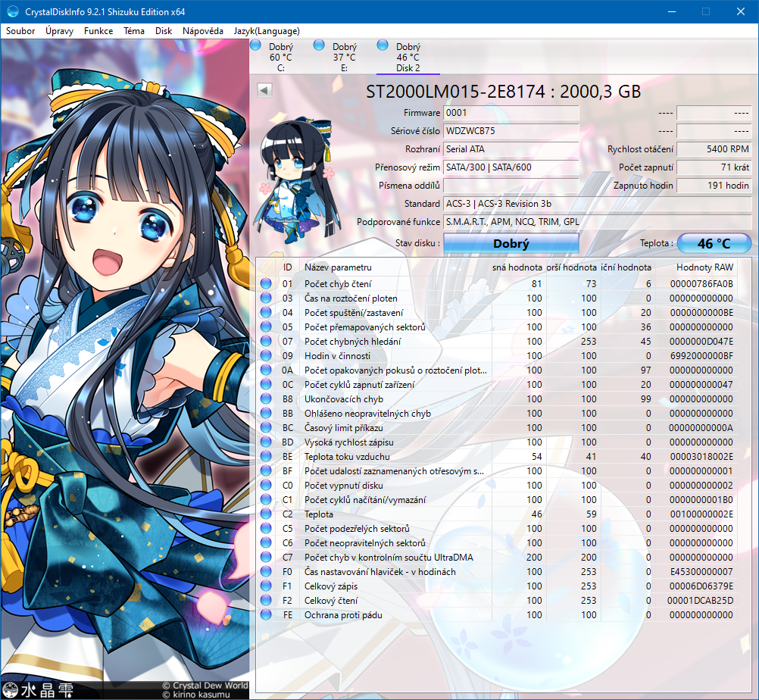Image resolution: width=759 pixels, height=700 pixels.
Task: Click the row F0 Čas nastavování hlaviček
Action: 497,572
